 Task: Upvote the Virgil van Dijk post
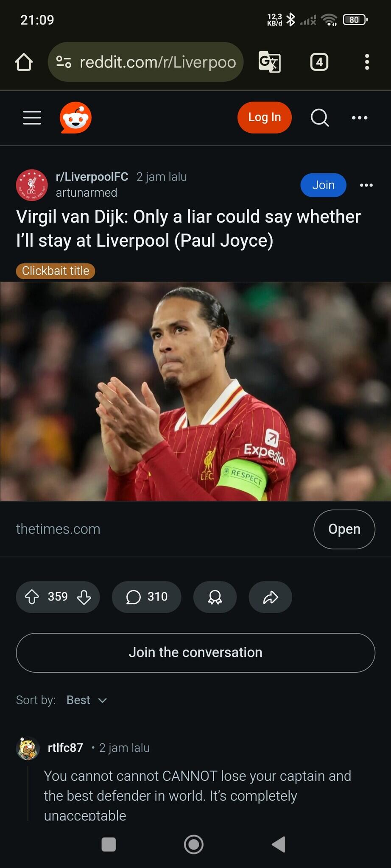(x=32, y=597)
